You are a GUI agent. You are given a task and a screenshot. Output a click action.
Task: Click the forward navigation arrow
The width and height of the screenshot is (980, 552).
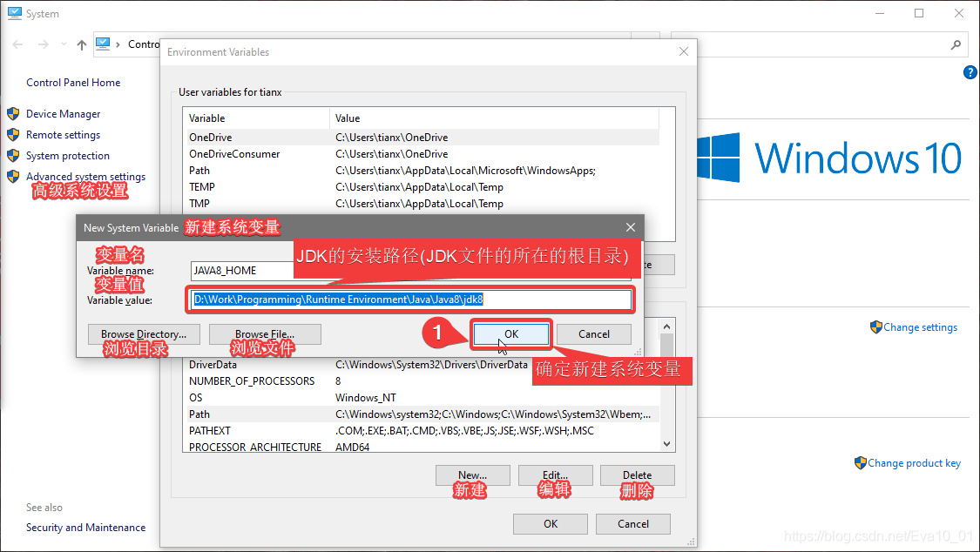[x=44, y=44]
